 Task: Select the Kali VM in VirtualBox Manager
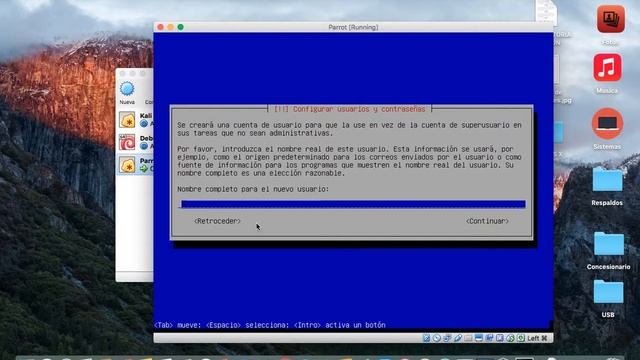coord(135,120)
